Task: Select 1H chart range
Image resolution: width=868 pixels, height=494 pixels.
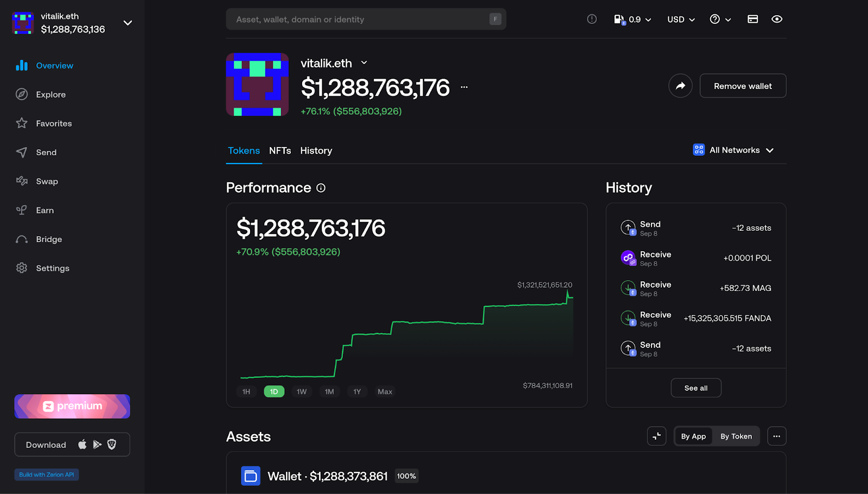Action: [246, 391]
